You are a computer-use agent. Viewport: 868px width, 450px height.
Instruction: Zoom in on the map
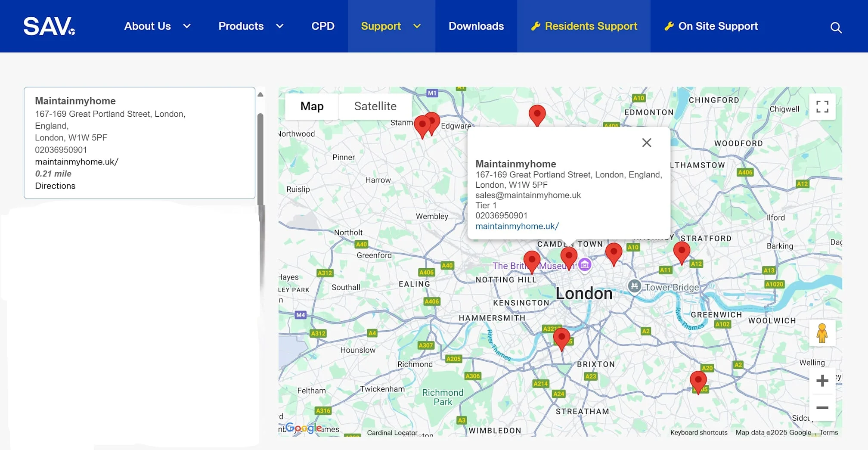(x=822, y=381)
